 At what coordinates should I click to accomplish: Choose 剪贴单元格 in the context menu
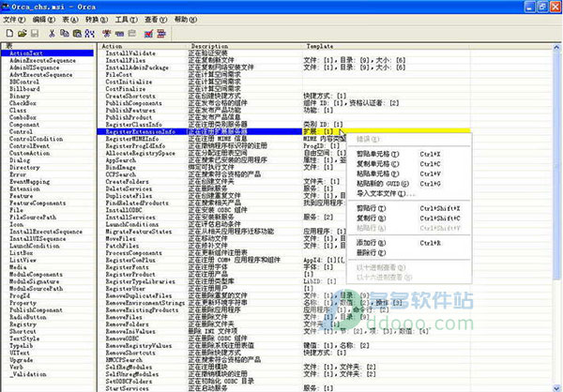[x=408, y=154]
